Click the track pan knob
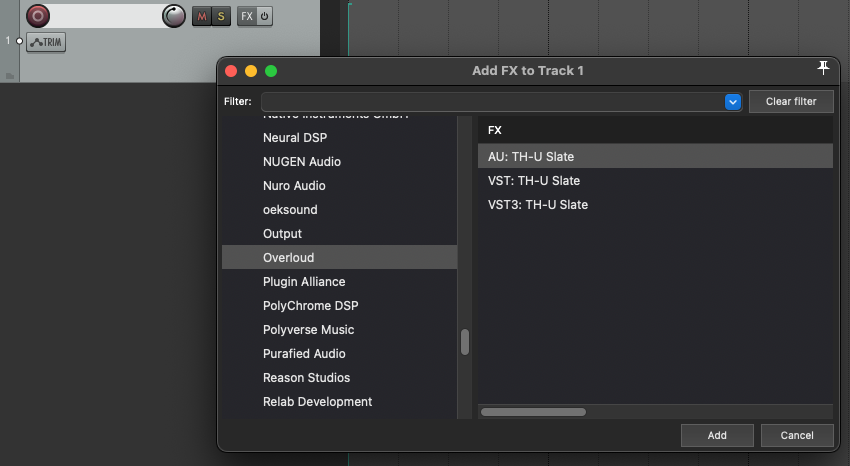 point(173,16)
